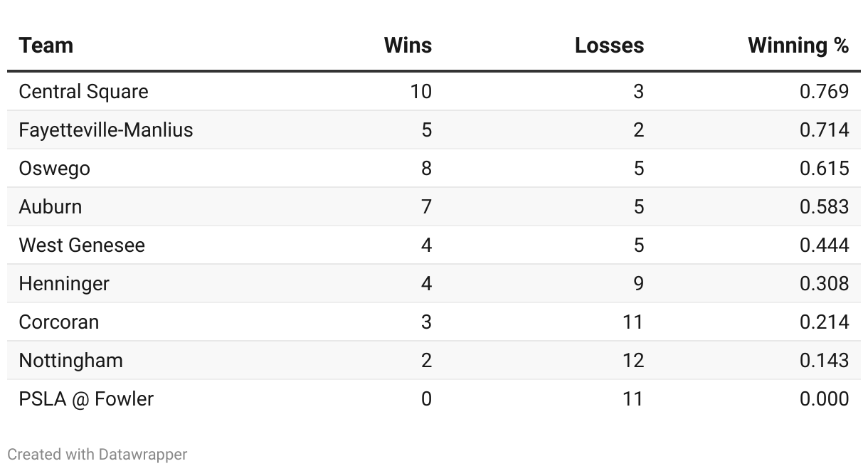Click the Auburn row label

(x=50, y=207)
